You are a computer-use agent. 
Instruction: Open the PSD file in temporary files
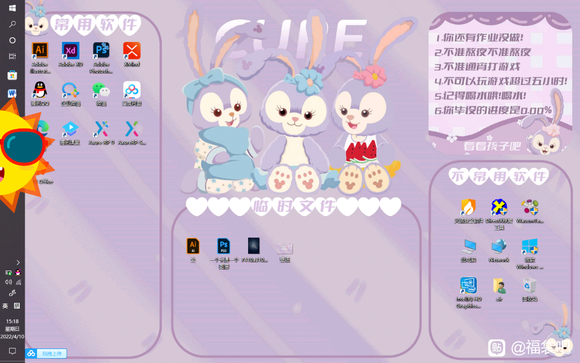coord(223,246)
